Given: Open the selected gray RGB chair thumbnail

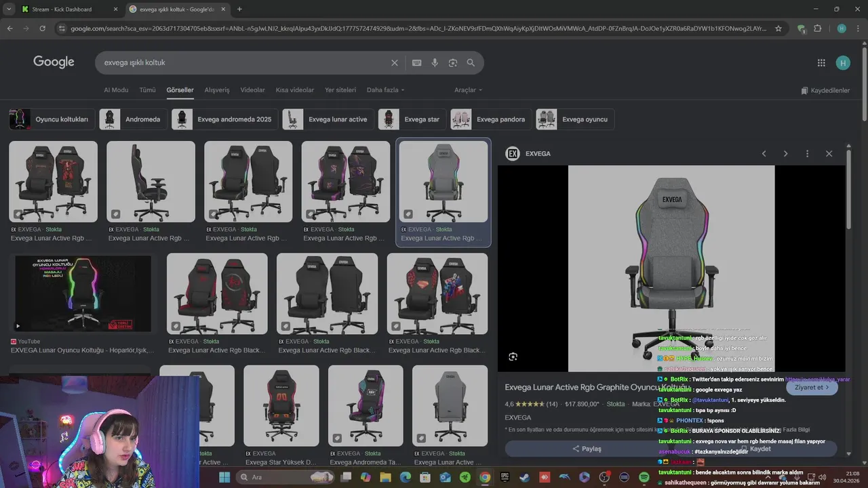Looking at the screenshot, I should click(x=443, y=182).
